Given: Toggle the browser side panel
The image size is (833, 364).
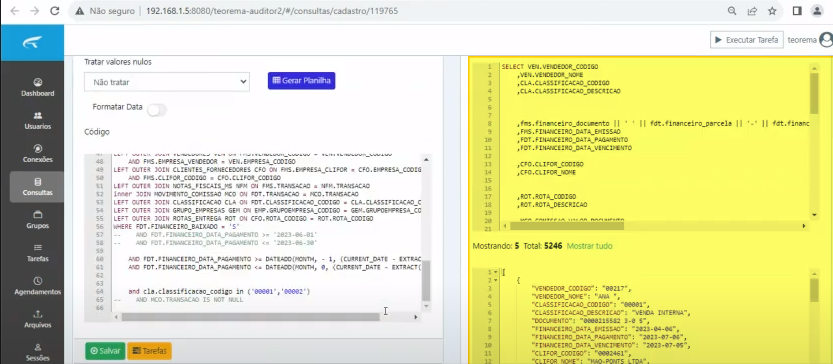Looking at the screenshot, I should point(797,11).
